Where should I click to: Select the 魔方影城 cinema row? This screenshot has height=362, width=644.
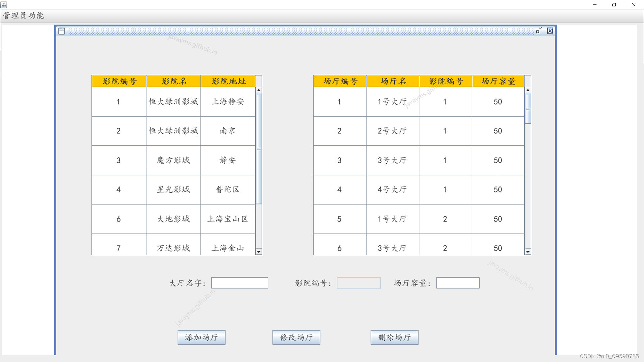173,160
